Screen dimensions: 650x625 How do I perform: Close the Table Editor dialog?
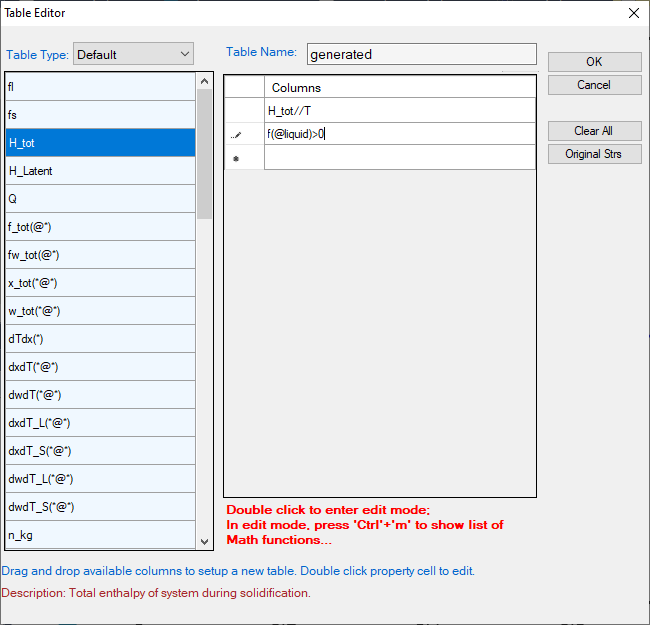coord(633,13)
